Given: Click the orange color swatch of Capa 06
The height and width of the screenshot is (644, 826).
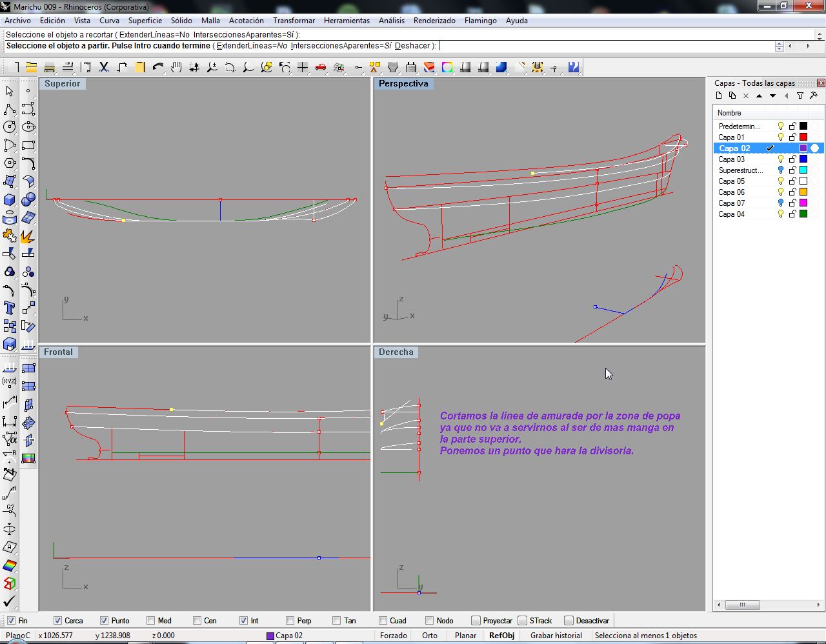Looking at the screenshot, I should [803, 192].
